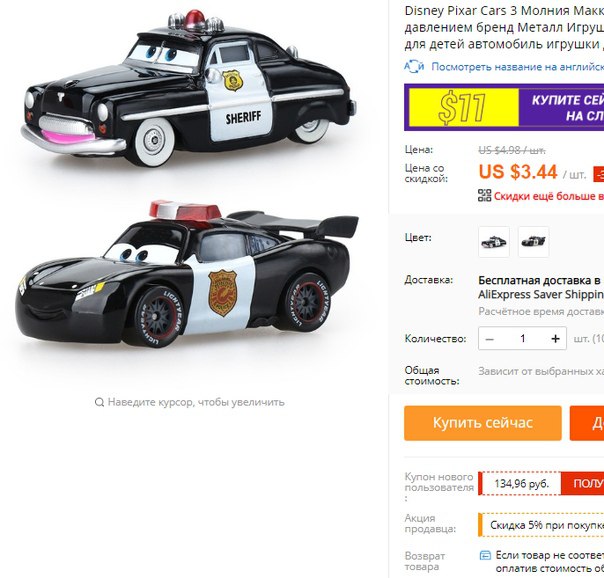Click the Sheriff car in main image
This screenshot has height=578, width=604.
point(189,88)
